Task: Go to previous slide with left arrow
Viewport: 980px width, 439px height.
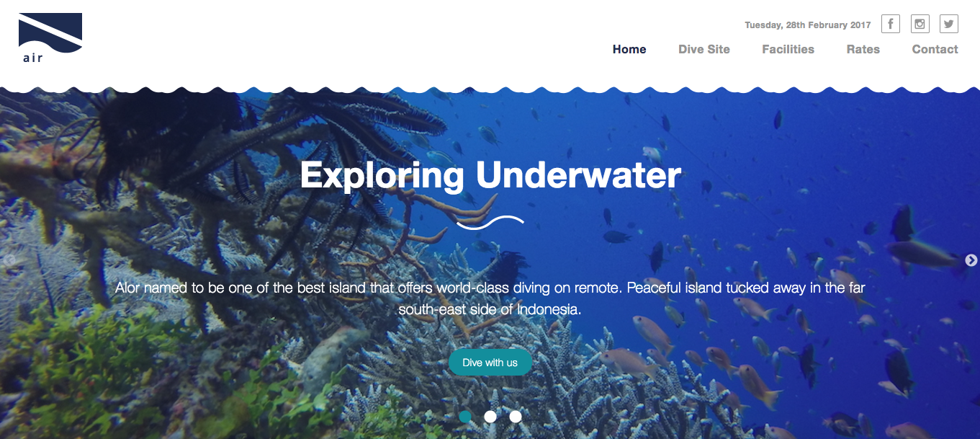Action: coord(9,260)
